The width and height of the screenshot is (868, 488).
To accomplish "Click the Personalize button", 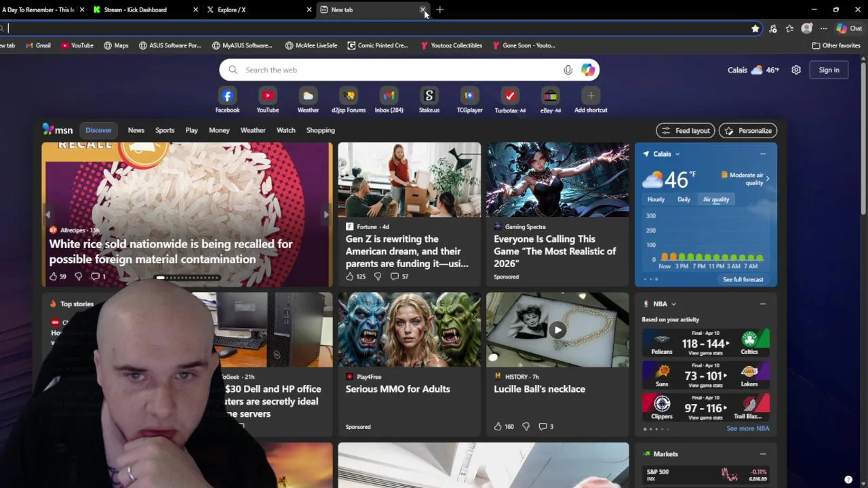I will (748, 131).
